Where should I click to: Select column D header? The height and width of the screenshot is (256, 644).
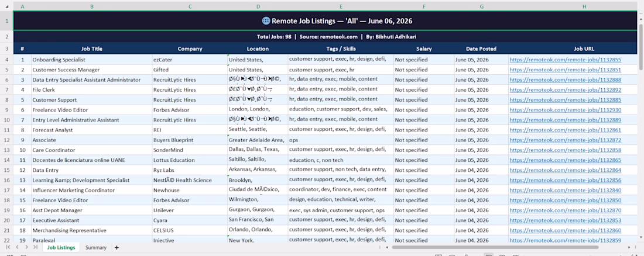pos(258,6)
